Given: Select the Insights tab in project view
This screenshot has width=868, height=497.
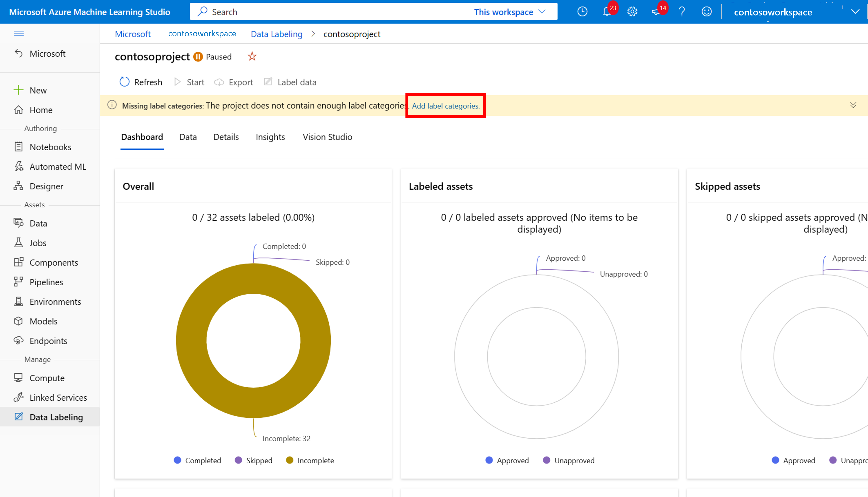Looking at the screenshot, I should (x=271, y=137).
